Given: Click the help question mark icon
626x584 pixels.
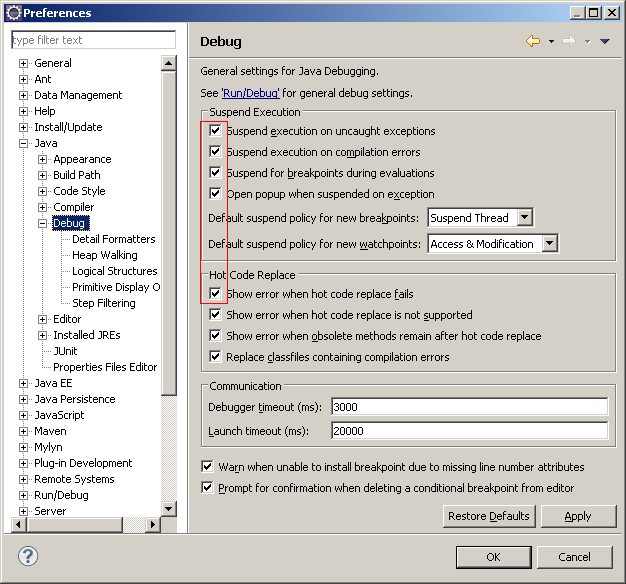Looking at the screenshot, I should tap(28, 556).
